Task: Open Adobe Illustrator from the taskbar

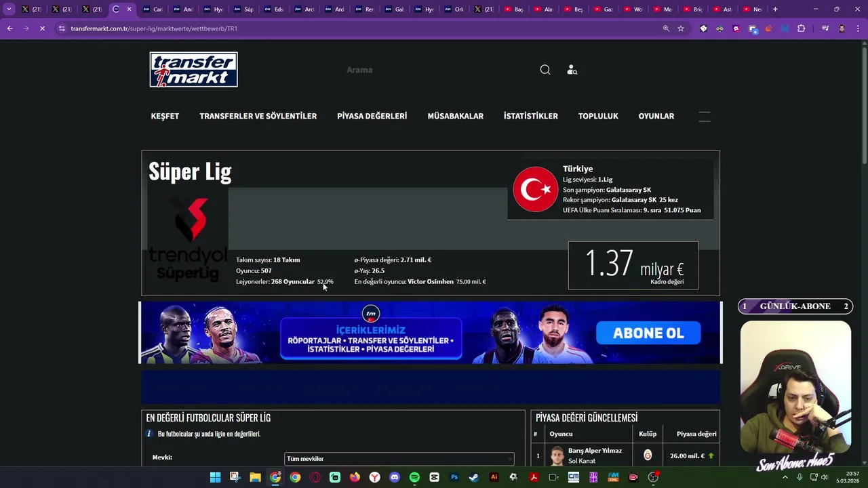Action: (494, 477)
